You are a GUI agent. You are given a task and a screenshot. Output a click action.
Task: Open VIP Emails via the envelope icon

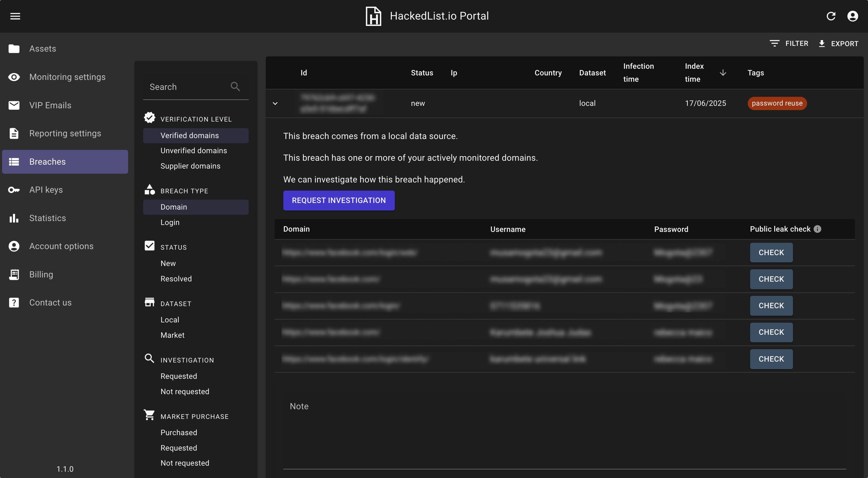coord(14,105)
